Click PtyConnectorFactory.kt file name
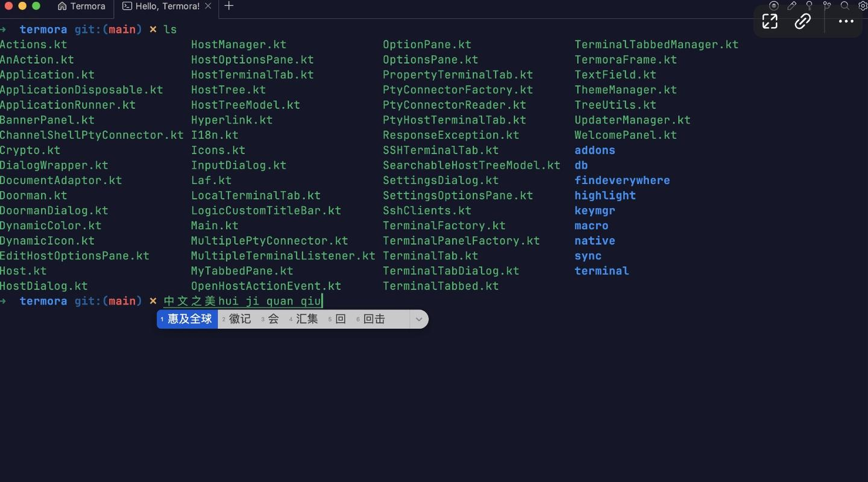868x482 pixels. click(458, 90)
